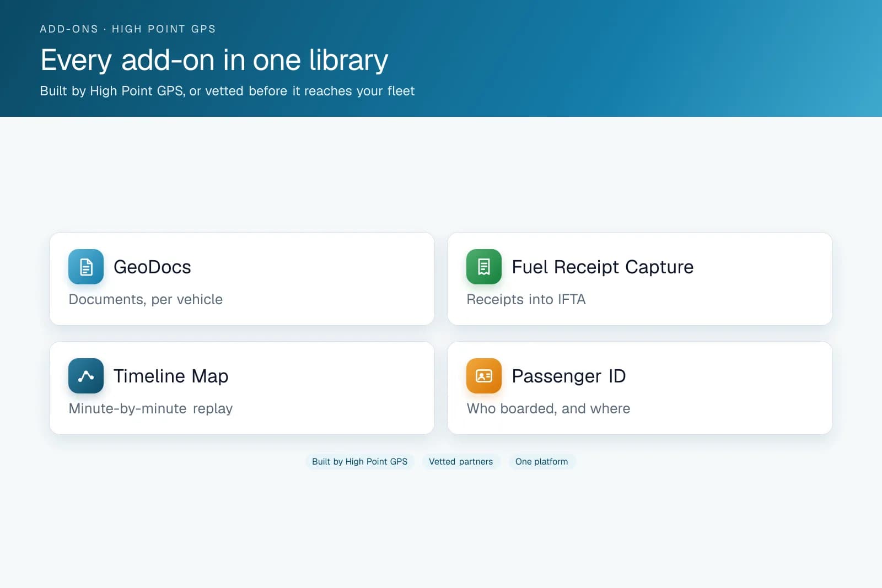Click the Timeline Map route icon
Image resolution: width=882 pixels, height=588 pixels.
pos(86,376)
